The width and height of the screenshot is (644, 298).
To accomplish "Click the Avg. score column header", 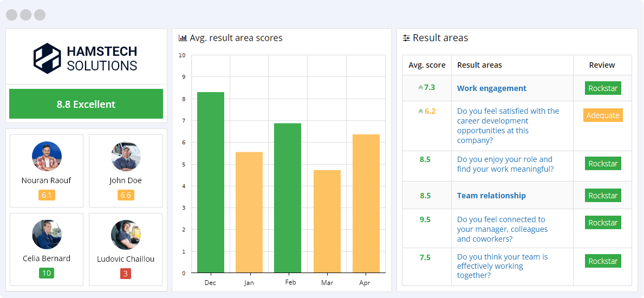I will click(x=427, y=65).
